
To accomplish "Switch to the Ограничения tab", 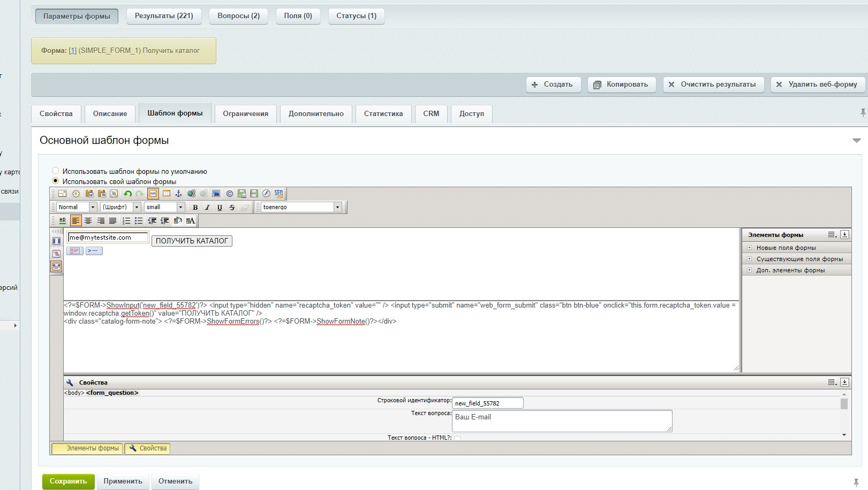I will click(246, 113).
